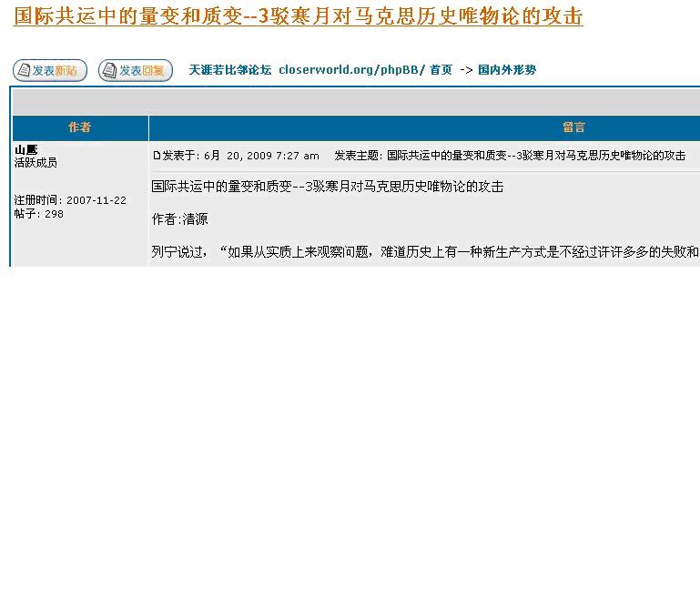
Task: Click the 注册时间 2007-11-22 text
Action: 70,200
